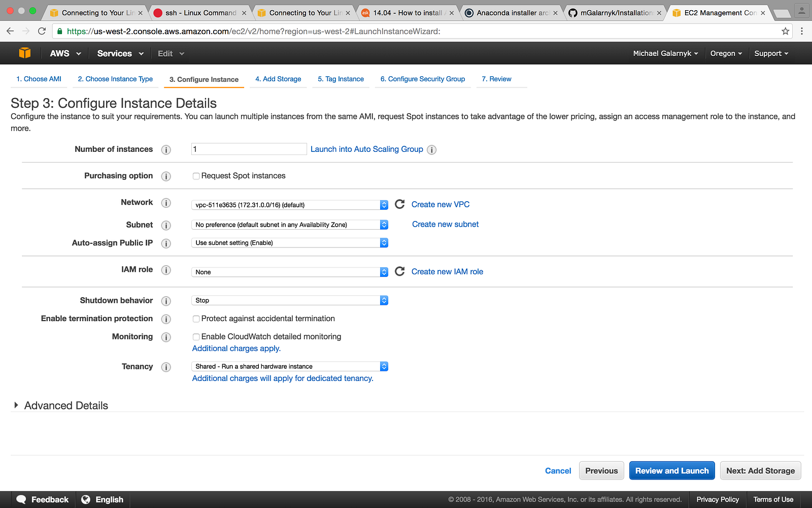Image resolution: width=812 pixels, height=508 pixels.
Task: Open the Support menu
Action: (771, 53)
